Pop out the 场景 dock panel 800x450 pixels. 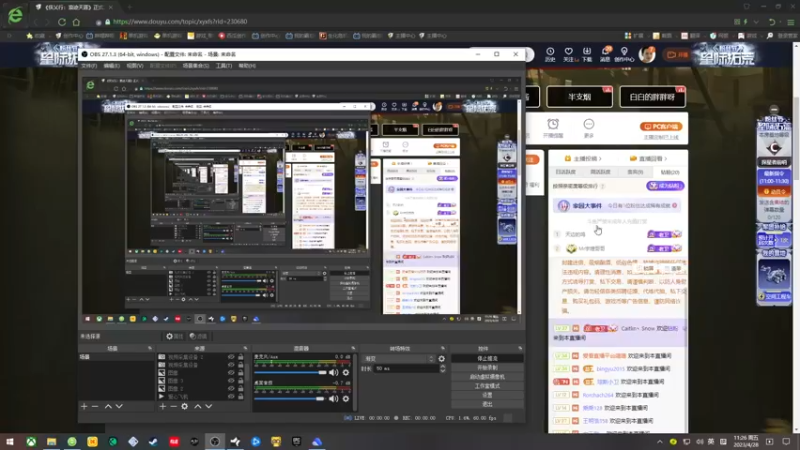150,348
